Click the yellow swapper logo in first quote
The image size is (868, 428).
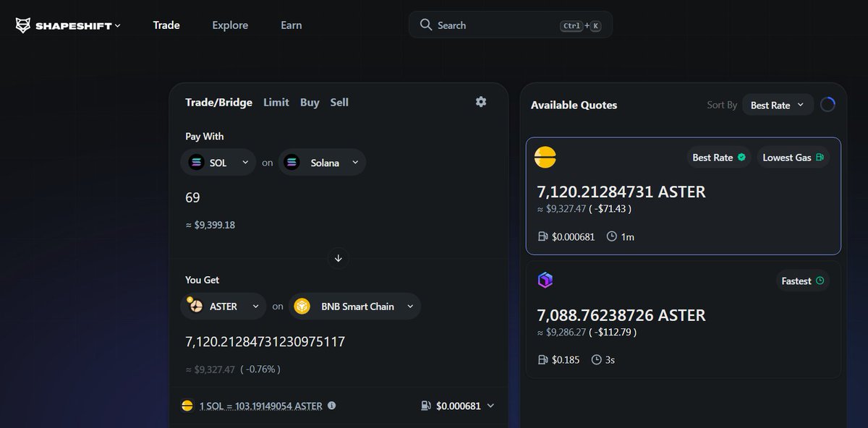(x=545, y=157)
